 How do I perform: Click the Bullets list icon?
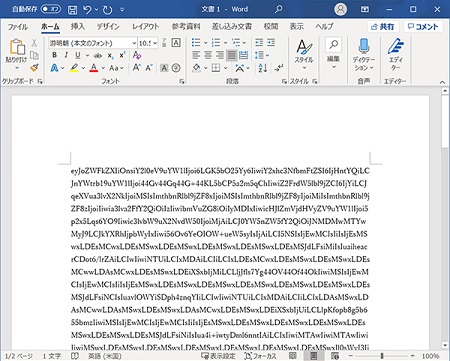click(x=196, y=43)
